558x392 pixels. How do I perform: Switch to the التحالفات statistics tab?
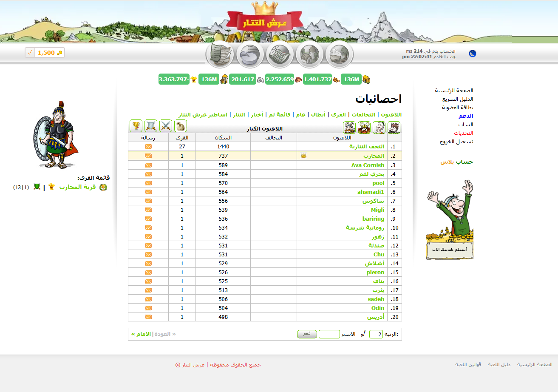tap(363, 115)
